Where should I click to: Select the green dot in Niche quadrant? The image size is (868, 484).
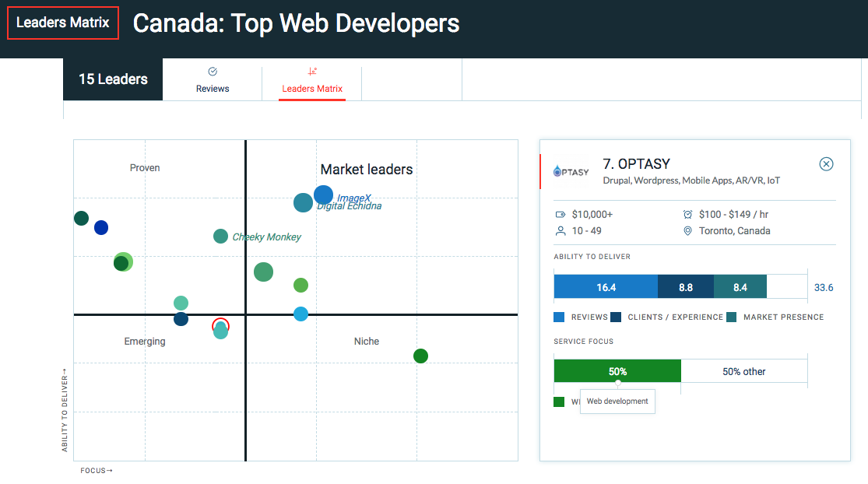(420, 356)
